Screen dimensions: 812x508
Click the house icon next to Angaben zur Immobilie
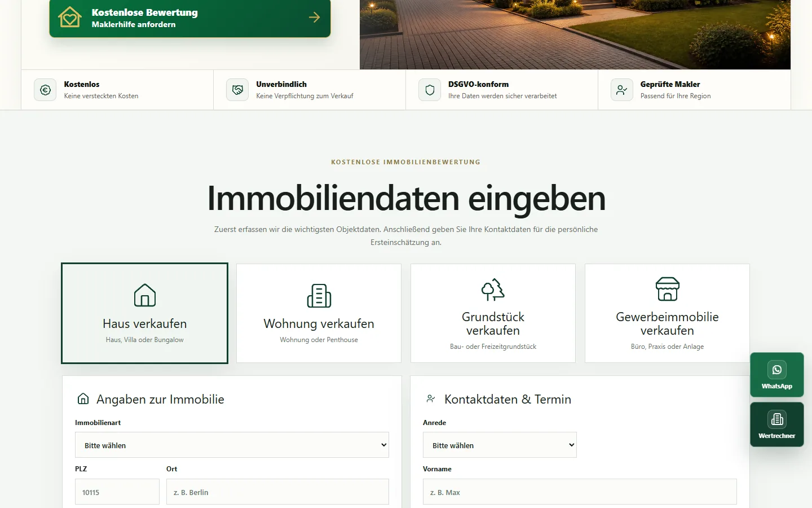83,398
